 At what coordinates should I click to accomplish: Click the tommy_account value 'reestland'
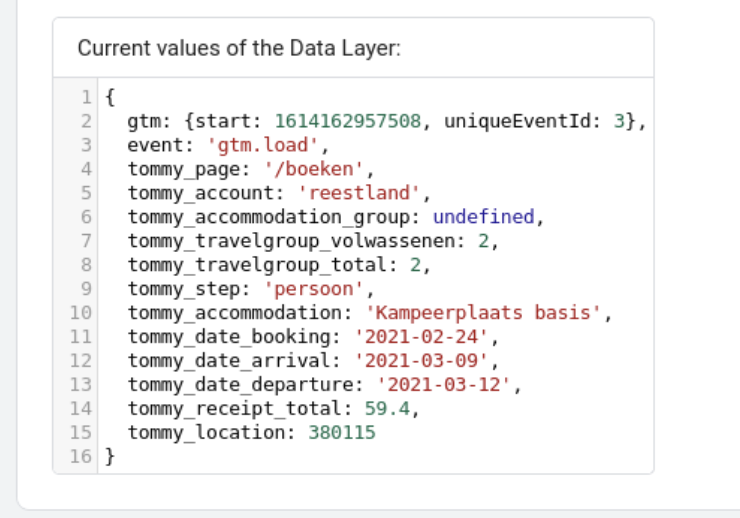[x=359, y=193]
